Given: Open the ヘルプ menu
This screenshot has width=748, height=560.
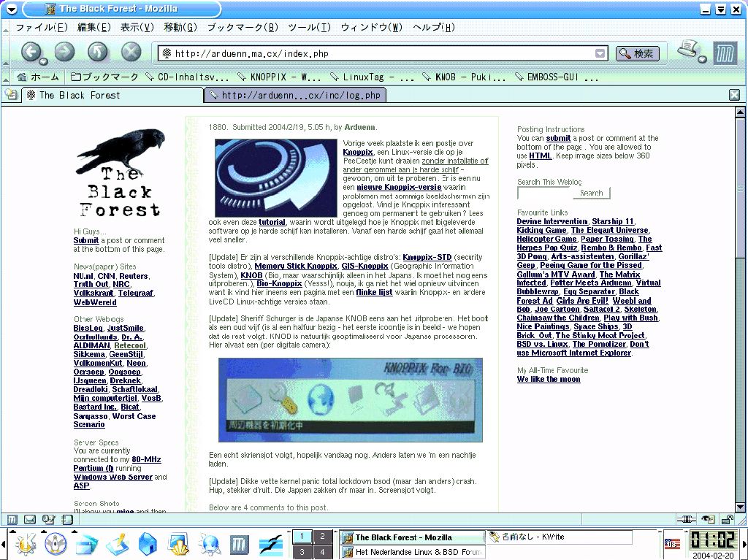Looking at the screenshot, I should (x=434, y=27).
